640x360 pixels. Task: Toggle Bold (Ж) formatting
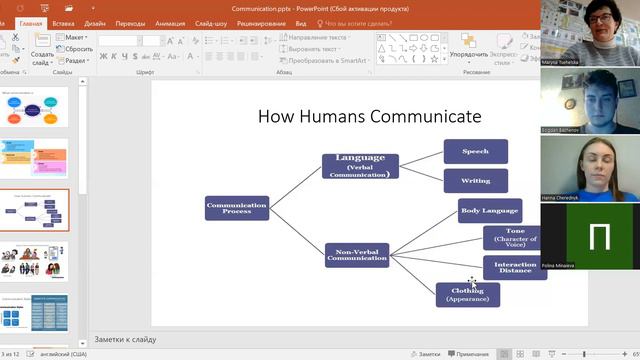(x=103, y=56)
